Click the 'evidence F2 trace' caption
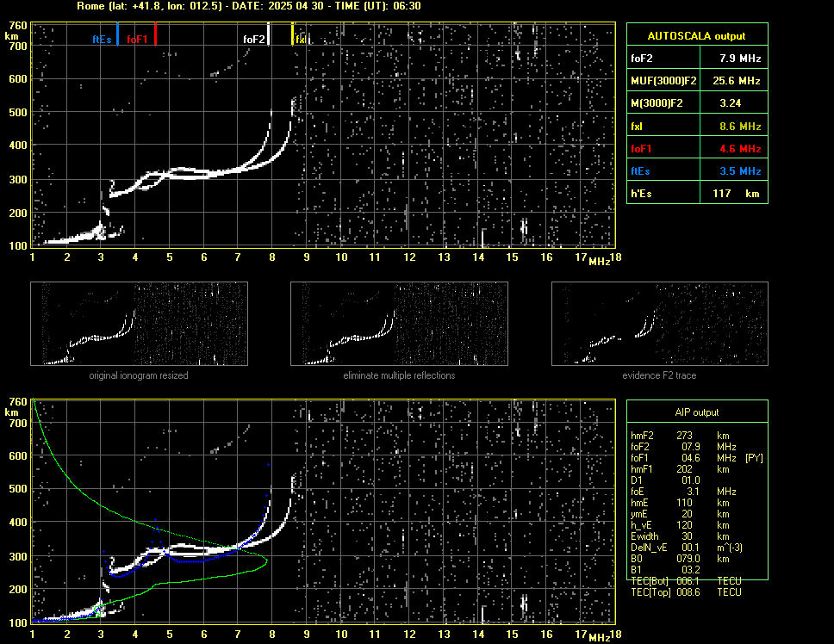Screen dimensions: 834x644 pyautogui.click(x=659, y=375)
